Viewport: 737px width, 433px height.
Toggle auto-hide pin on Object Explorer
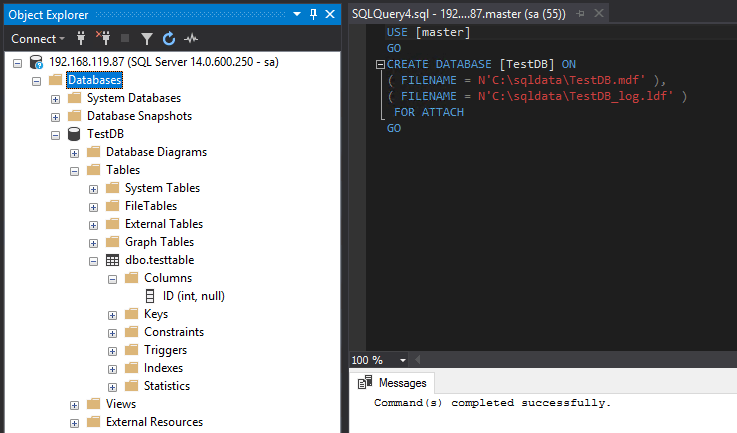pyautogui.click(x=313, y=14)
